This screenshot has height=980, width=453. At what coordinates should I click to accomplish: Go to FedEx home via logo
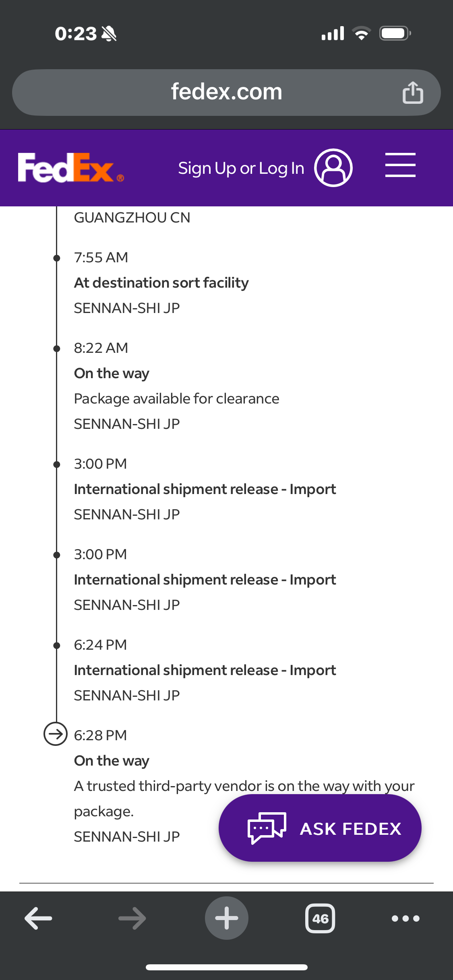pyautogui.click(x=71, y=168)
